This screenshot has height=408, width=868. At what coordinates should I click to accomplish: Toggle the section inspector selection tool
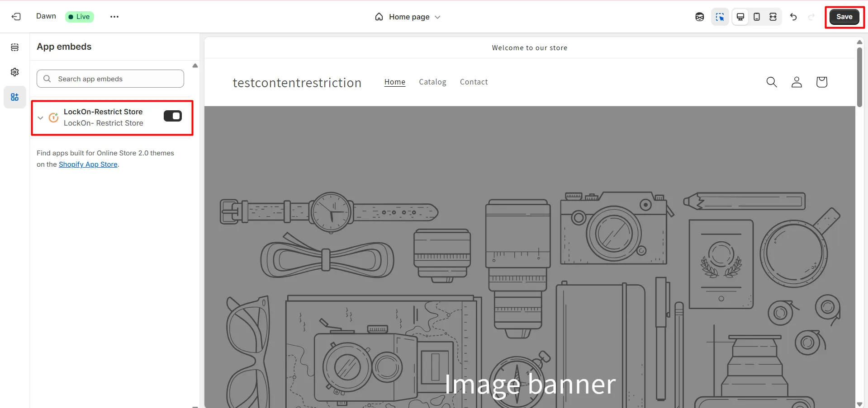point(720,17)
